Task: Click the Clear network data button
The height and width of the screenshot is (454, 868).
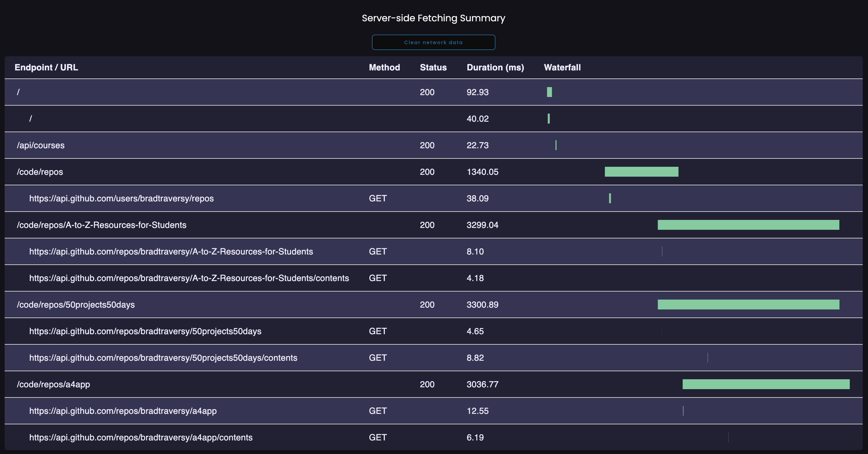Action: (x=433, y=42)
